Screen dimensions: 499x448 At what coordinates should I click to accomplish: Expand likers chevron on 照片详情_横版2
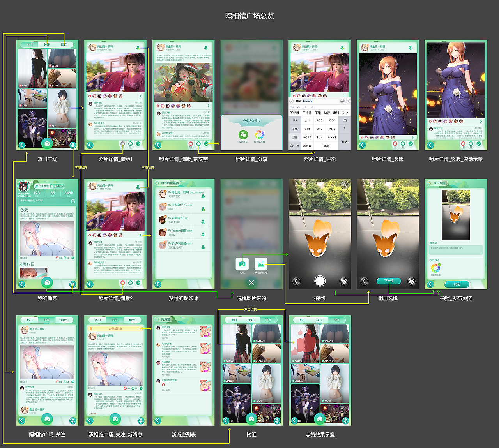point(140,235)
